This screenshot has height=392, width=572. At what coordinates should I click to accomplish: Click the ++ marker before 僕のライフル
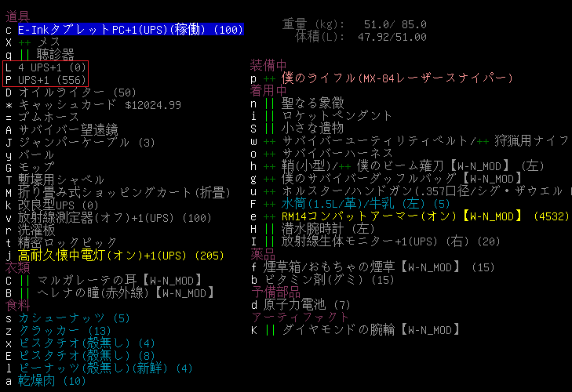(x=269, y=78)
